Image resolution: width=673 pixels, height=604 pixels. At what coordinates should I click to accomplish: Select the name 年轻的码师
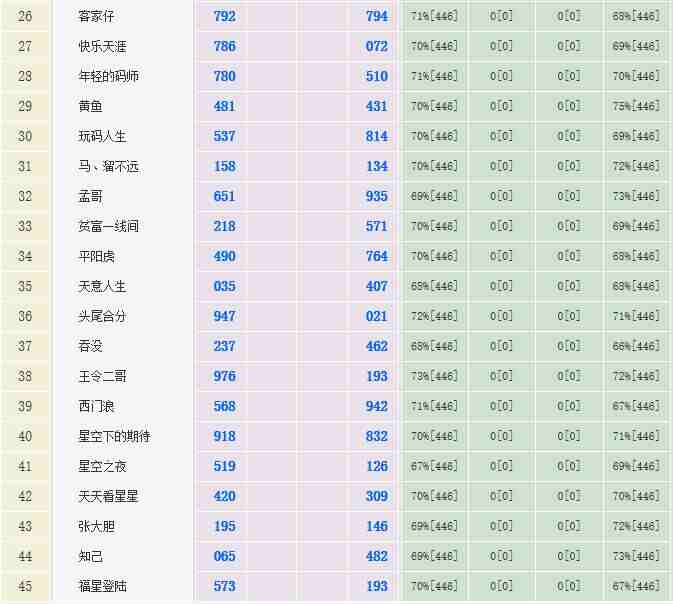(108, 77)
